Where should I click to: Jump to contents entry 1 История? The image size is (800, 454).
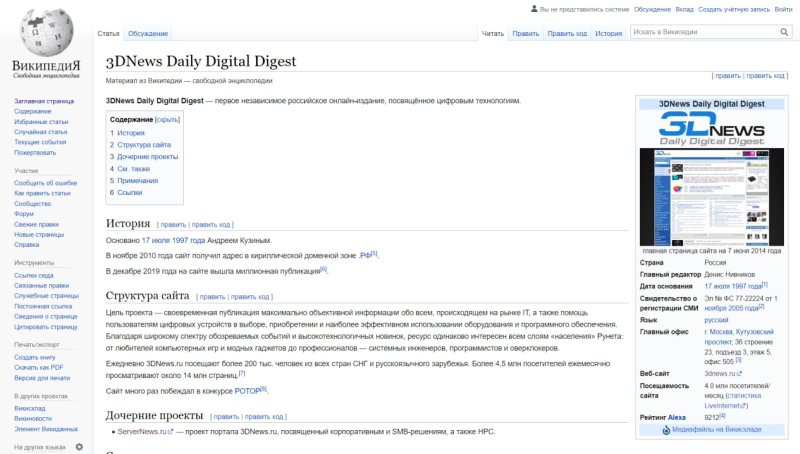click(x=127, y=133)
